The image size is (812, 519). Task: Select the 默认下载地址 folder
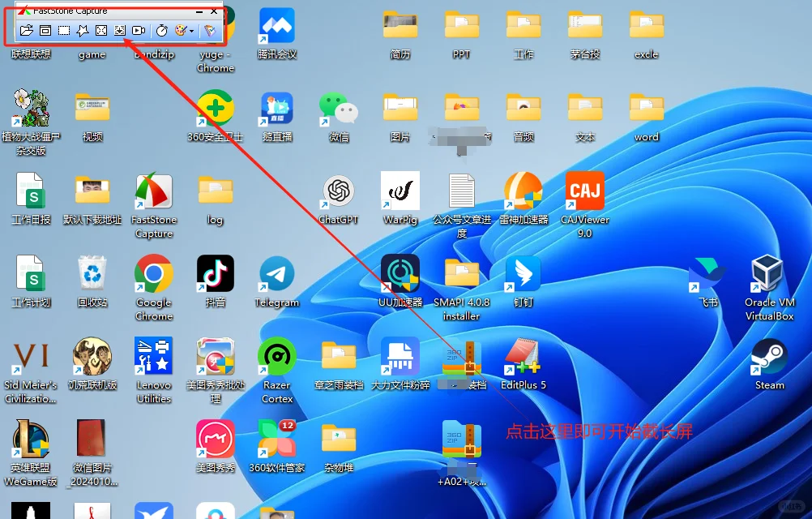pos(92,199)
